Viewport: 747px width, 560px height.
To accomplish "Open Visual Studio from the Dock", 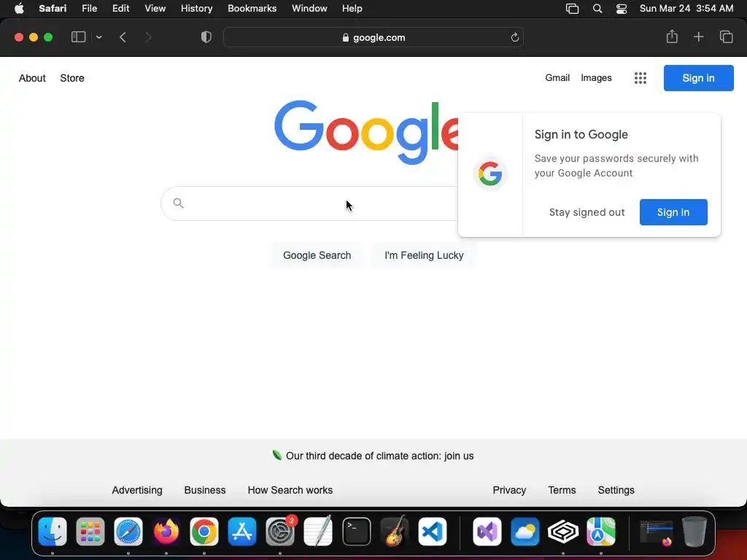I will [487, 532].
